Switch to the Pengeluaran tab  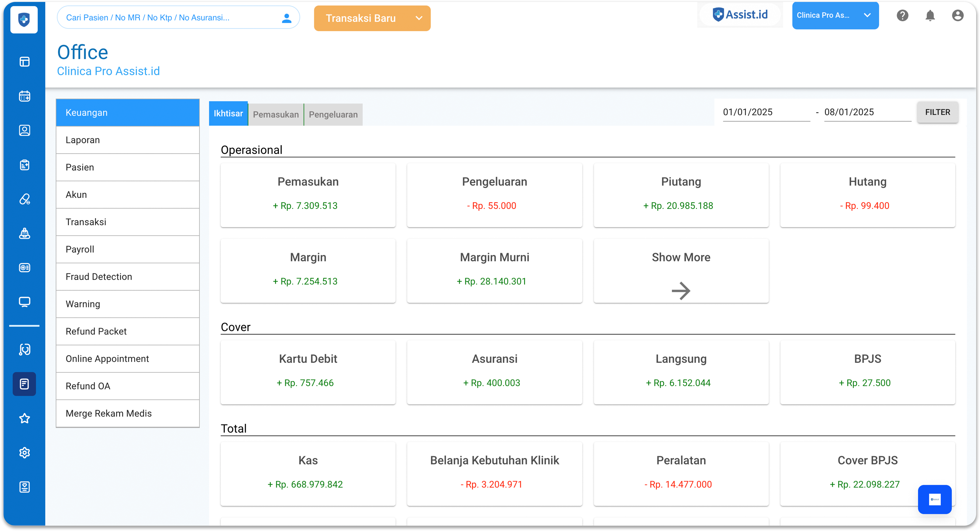(x=333, y=115)
